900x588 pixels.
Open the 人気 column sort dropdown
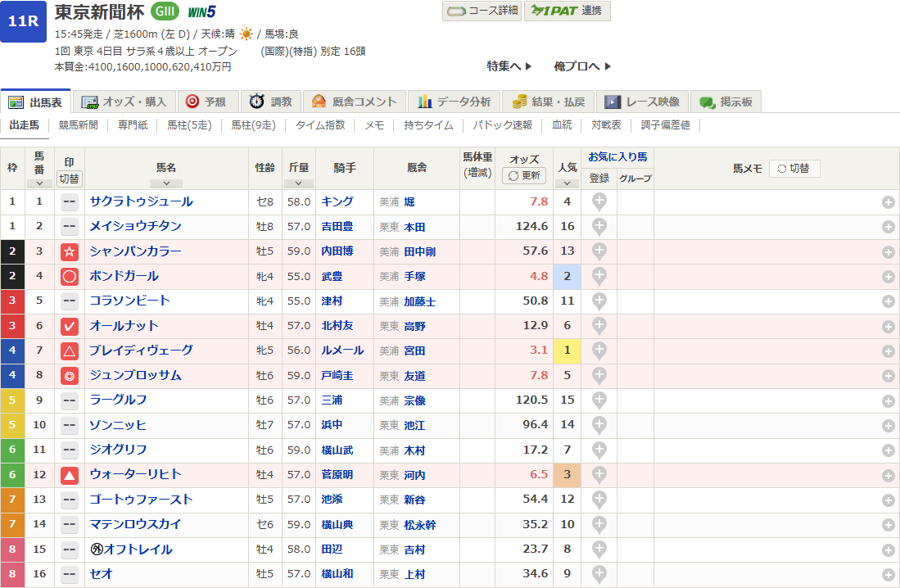tap(567, 183)
